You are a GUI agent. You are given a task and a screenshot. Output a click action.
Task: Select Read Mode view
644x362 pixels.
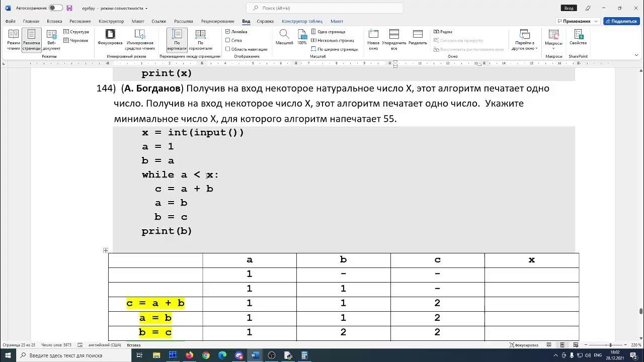pos(14,40)
